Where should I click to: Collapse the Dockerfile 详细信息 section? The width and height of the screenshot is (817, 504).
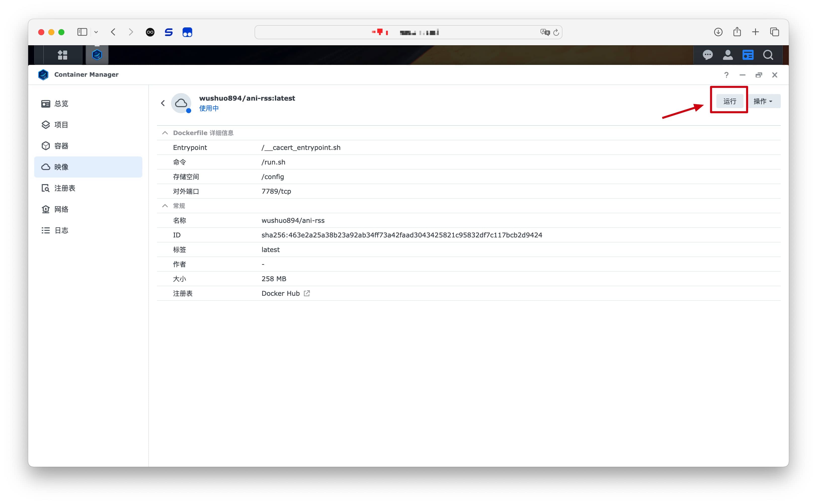[165, 133]
